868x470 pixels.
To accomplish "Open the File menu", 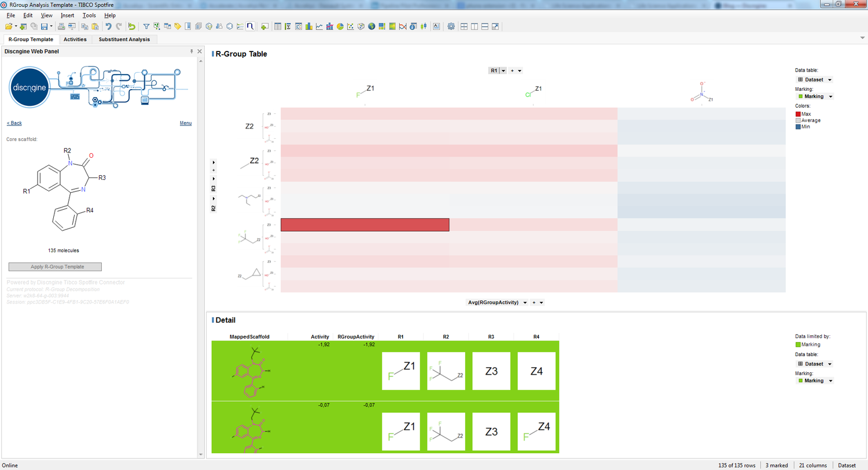I will click(x=11, y=16).
